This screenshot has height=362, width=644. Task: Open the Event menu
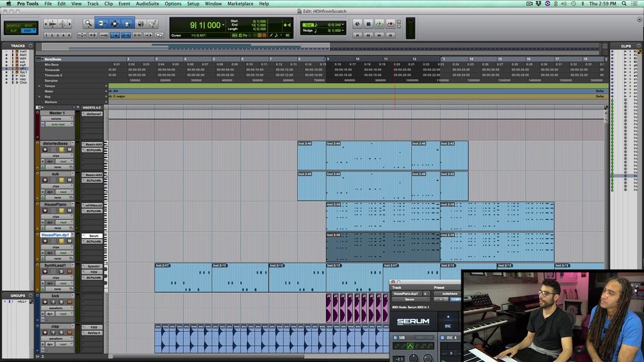pyautogui.click(x=124, y=4)
